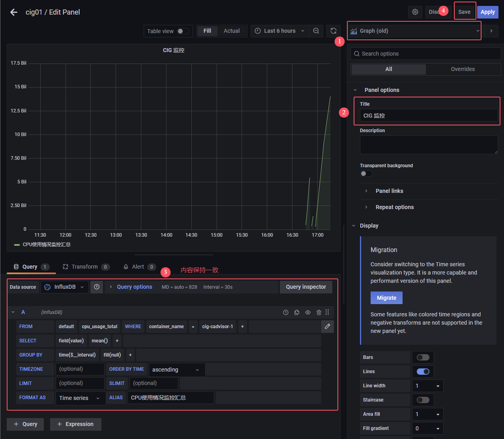
Task: Click the LIMIT optional input
Action: pyautogui.click(x=80, y=383)
